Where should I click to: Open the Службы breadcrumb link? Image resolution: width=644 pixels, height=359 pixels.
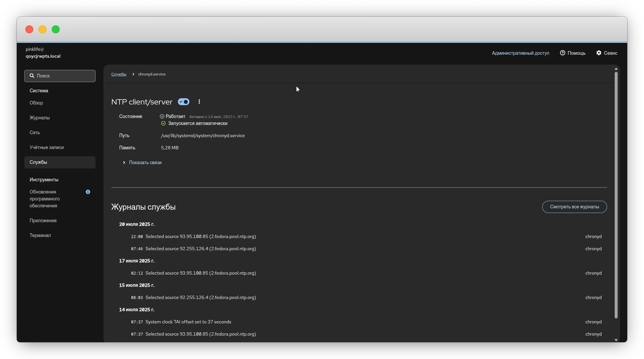[x=119, y=74]
